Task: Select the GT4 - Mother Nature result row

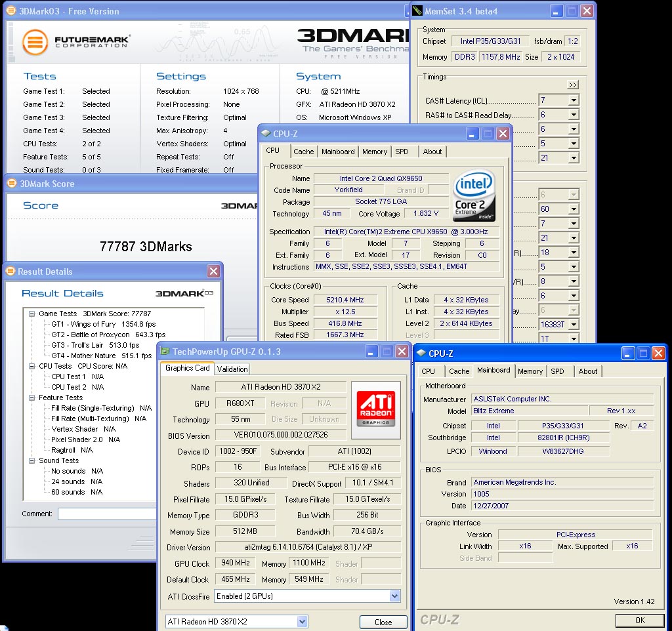Action: point(102,356)
